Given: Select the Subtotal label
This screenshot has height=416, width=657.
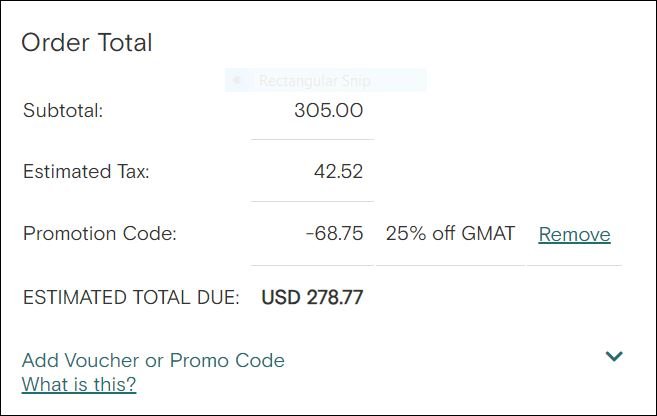Looking at the screenshot, I should 63,110.
